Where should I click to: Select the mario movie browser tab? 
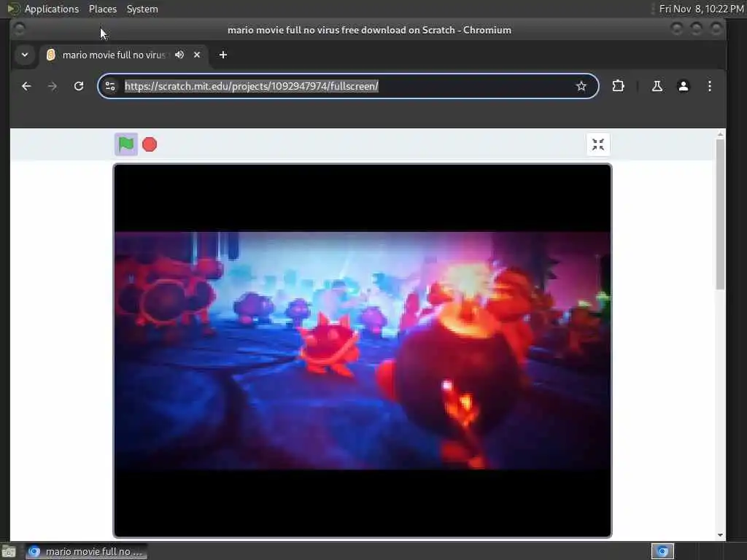click(x=124, y=55)
